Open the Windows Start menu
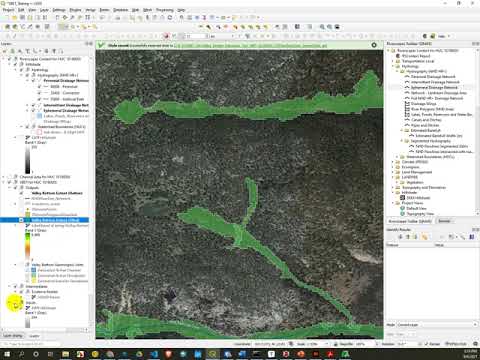480x360 pixels. pyautogui.click(x=7, y=354)
